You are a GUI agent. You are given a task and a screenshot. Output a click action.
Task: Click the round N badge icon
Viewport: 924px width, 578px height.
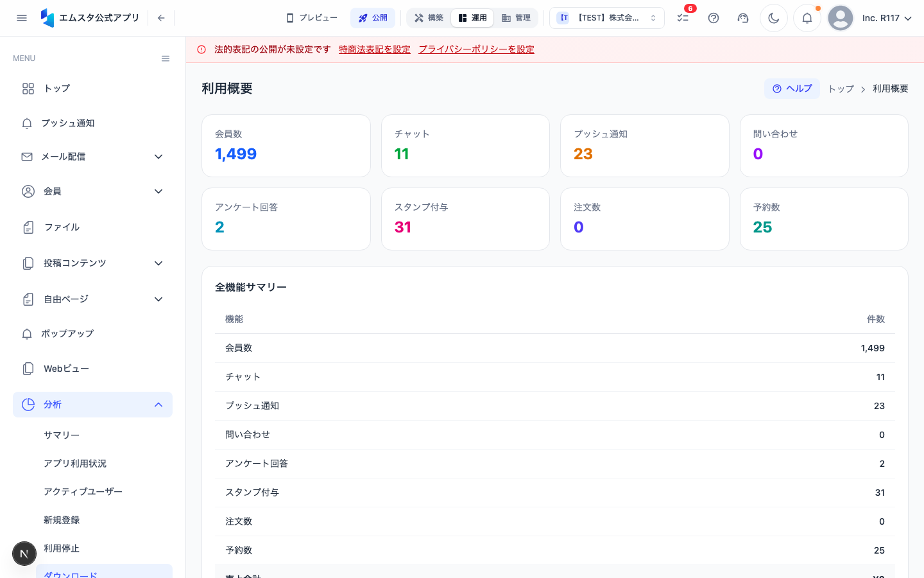(24, 554)
